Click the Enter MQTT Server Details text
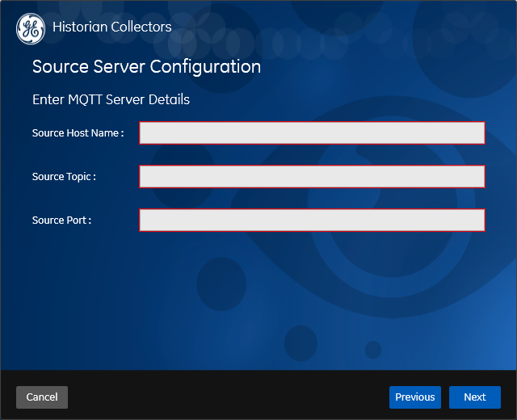 tap(111, 99)
